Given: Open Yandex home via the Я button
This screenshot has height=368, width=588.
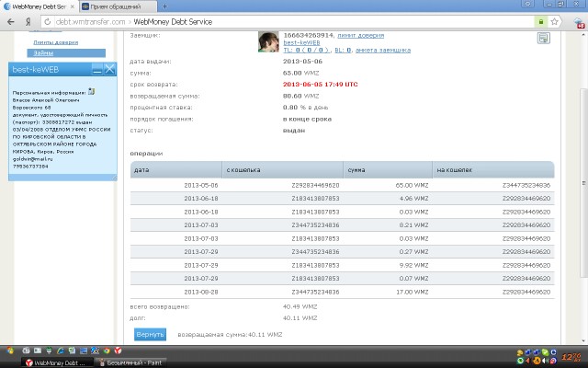Looking at the screenshot, I should (28, 22).
